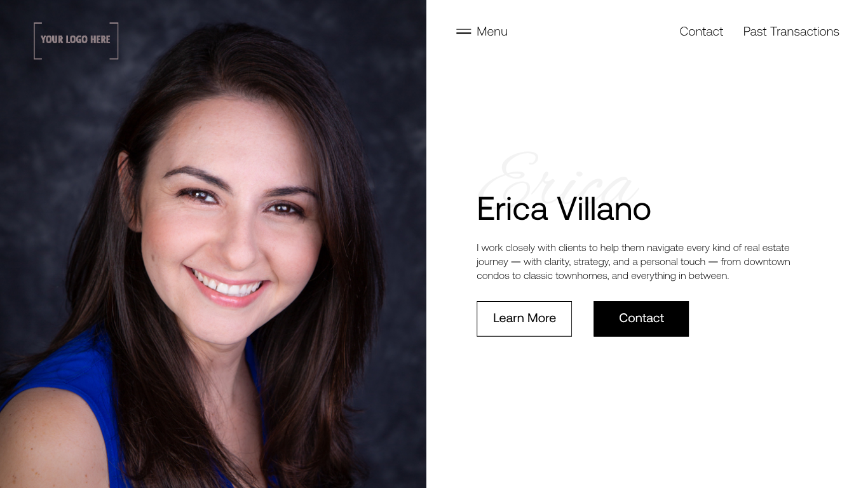This screenshot has width=868, height=488.
Task: Click the "YOUR LOGO HERE" placeholder logo
Action: point(76,41)
